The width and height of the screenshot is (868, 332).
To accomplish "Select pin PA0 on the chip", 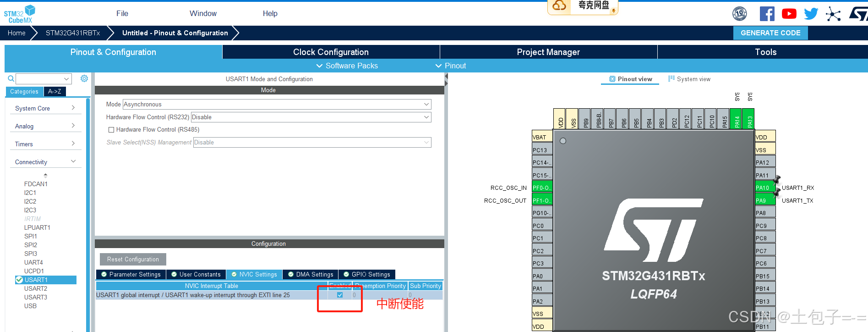I will pyautogui.click(x=542, y=276).
